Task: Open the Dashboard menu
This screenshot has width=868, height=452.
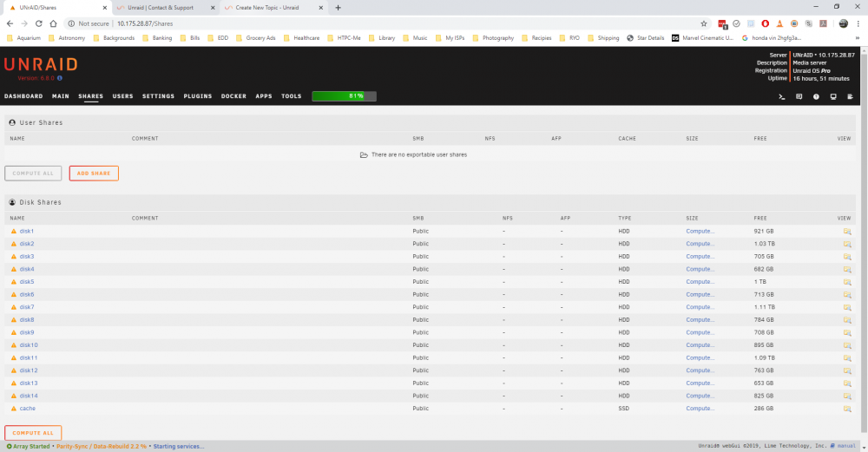Action: (23, 96)
